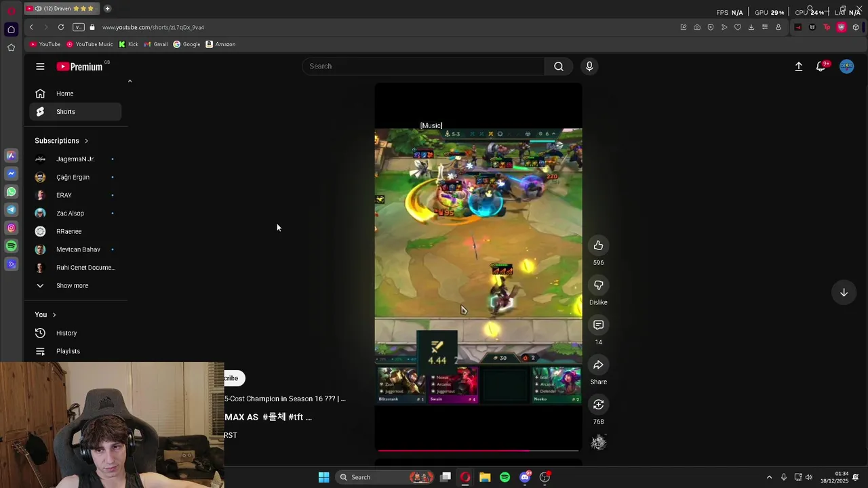Select Shorts in the sidebar

75,112
